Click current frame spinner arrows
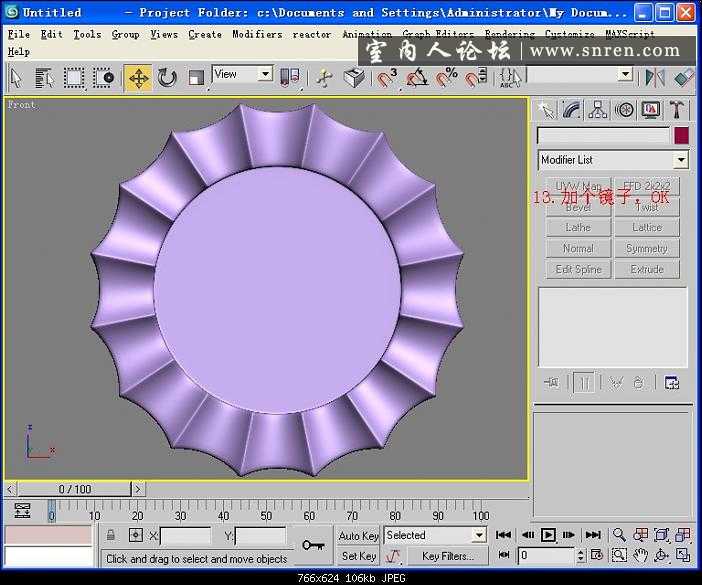This screenshot has height=585, width=702. tap(581, 555)
